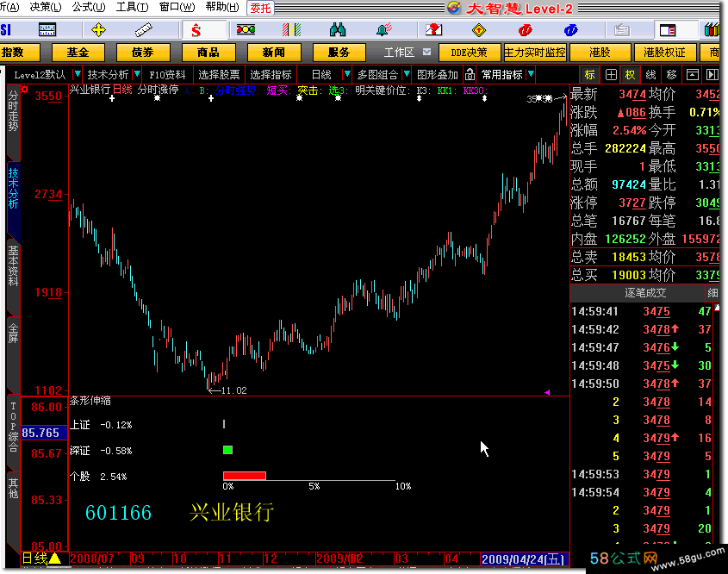Toggle the 线 drawing button
This screenshot has height=574, width=728.
651,75
